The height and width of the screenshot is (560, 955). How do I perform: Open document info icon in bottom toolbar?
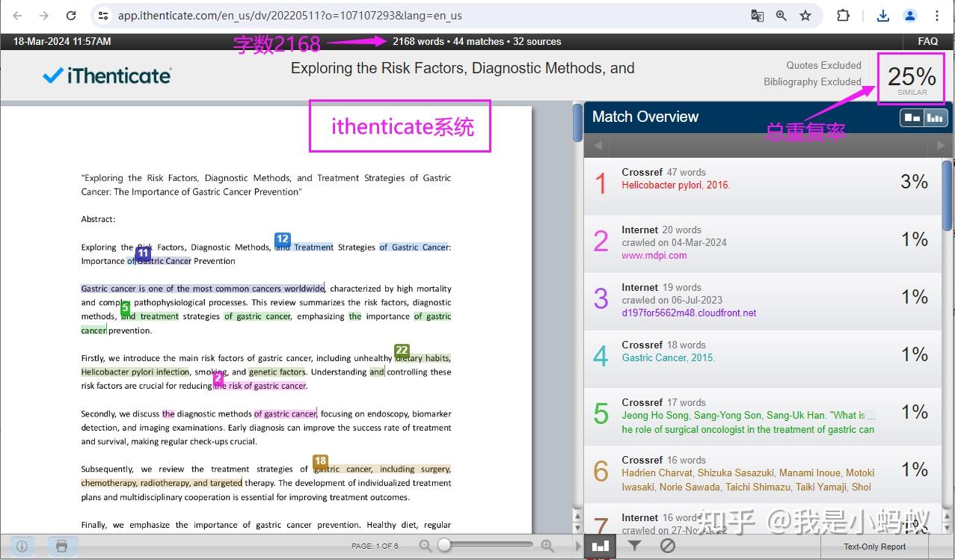point(22,546)
